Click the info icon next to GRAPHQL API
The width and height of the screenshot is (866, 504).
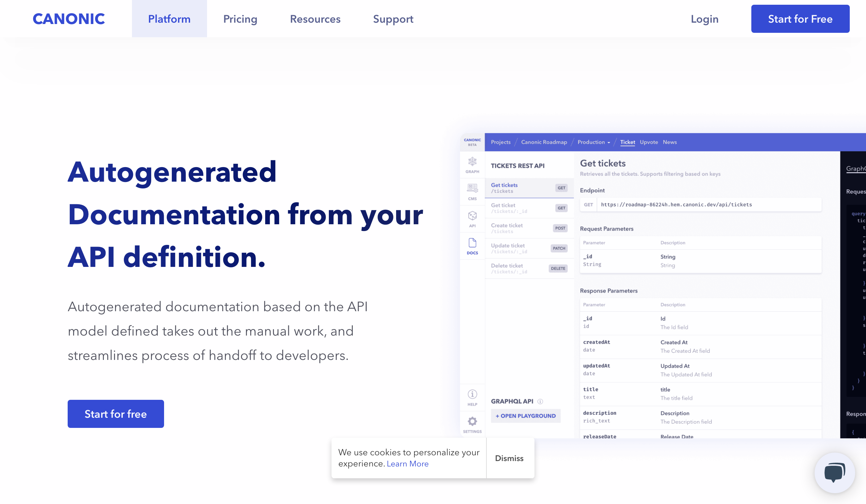[x=540, y=401]
